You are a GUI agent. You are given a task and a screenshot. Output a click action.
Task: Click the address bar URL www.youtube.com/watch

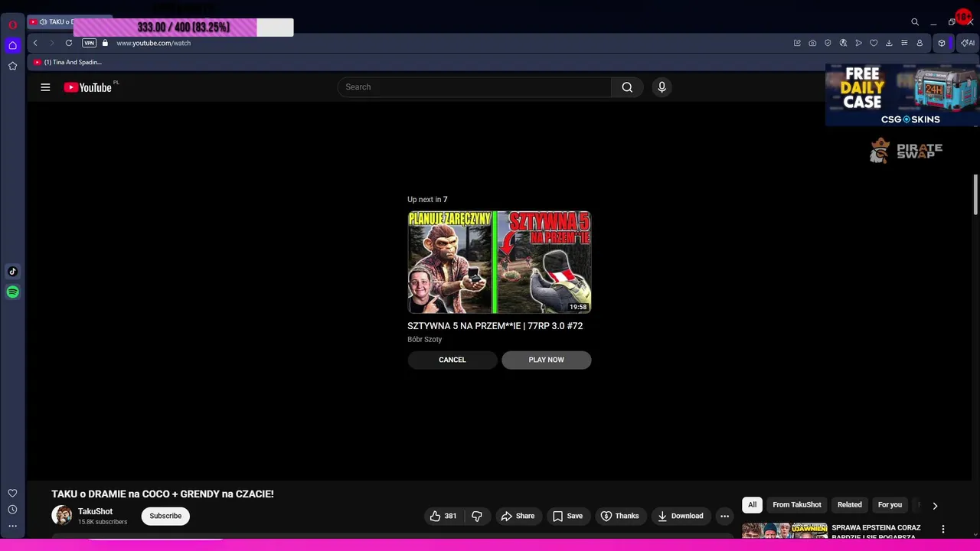[x=153, y=43]
